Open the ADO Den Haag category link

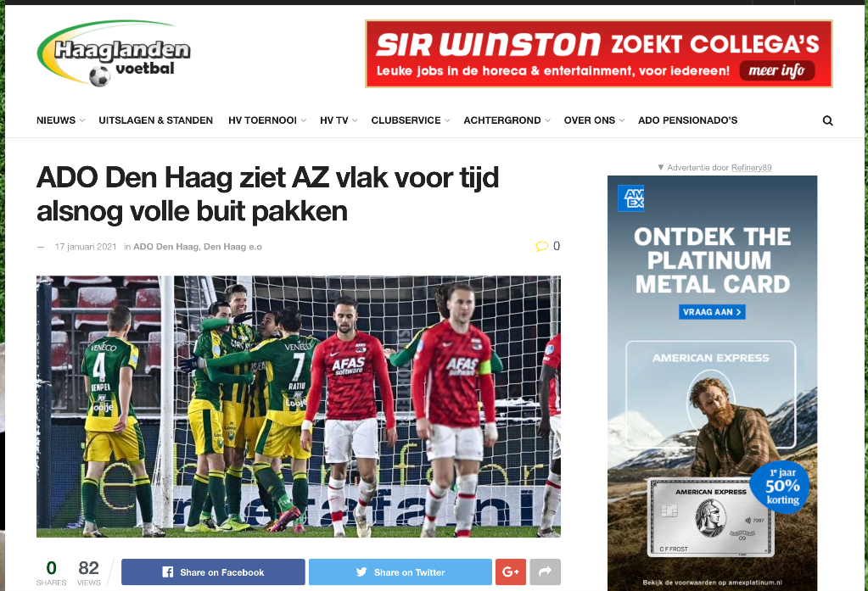pyautogui.click(x=165, y=247)
